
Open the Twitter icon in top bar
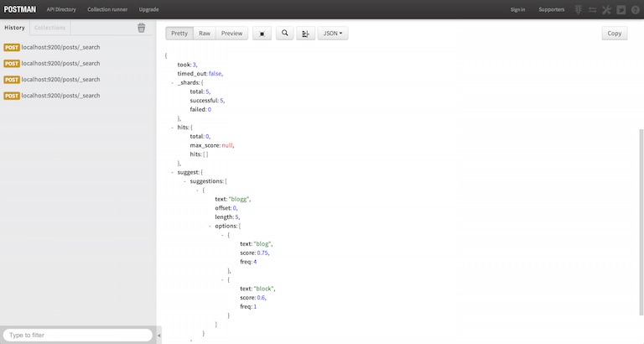click(621, 9)
